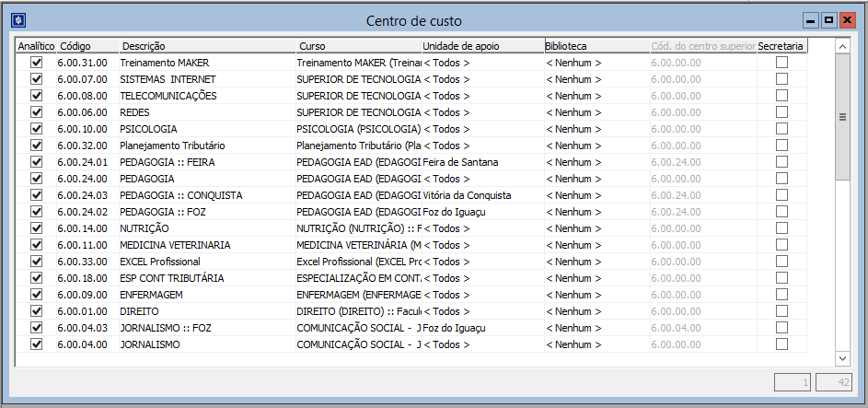
Task: Open Unidade de apoio cell for REDES
Action: pyautogui.click(x=482, y=112)
